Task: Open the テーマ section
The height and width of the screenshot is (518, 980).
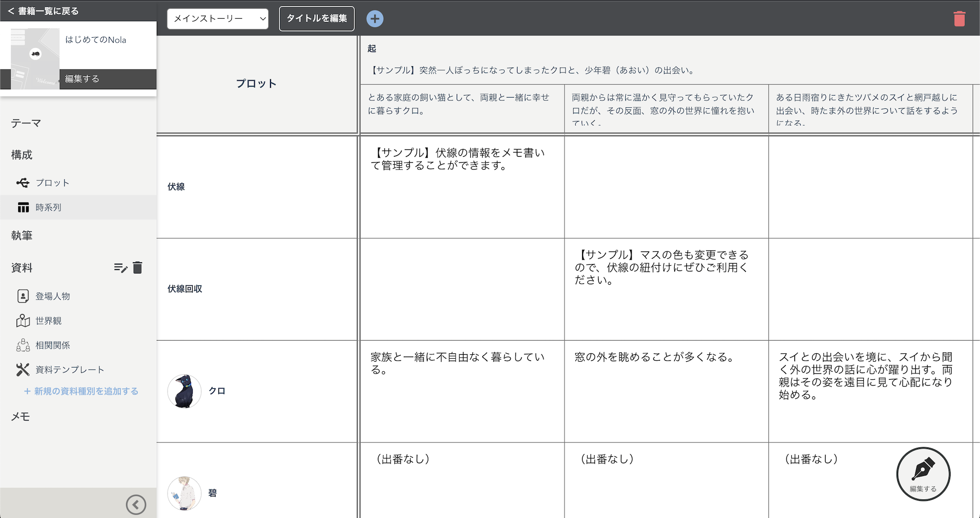Action: (26, 123)
